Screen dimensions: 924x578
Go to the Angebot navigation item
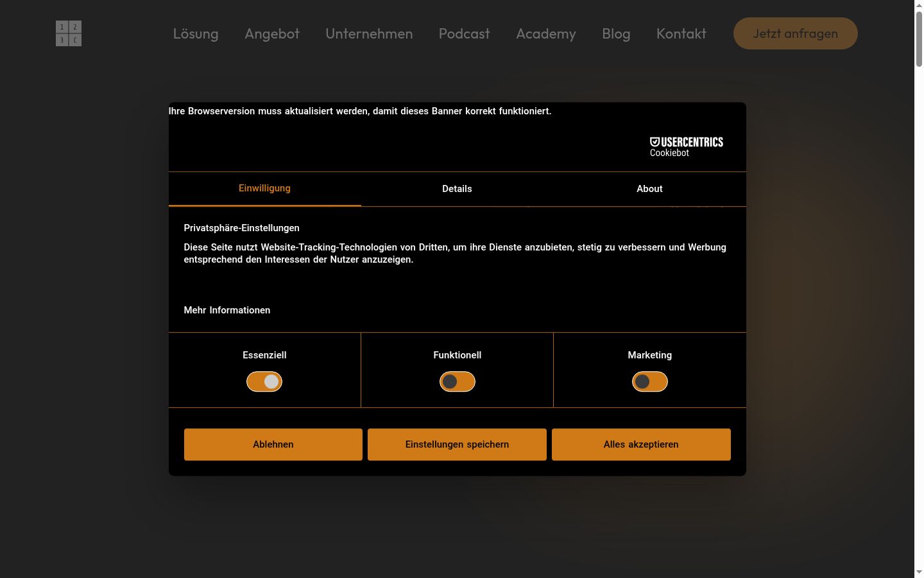(272, 33)
